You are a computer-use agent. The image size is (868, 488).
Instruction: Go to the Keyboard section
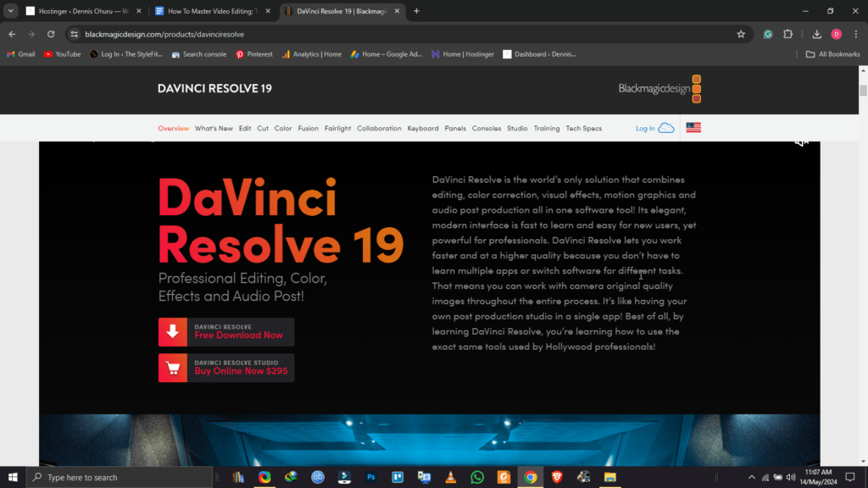click(423, 129)
